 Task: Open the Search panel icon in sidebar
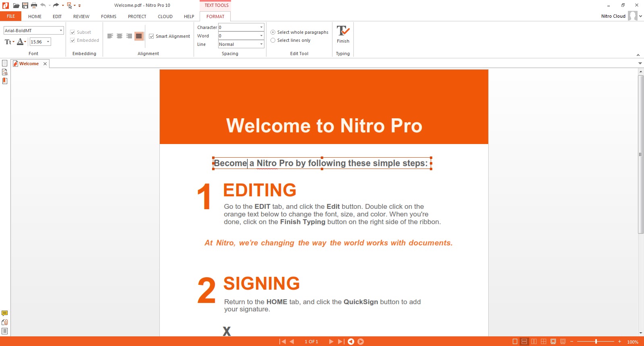[5, 72]
